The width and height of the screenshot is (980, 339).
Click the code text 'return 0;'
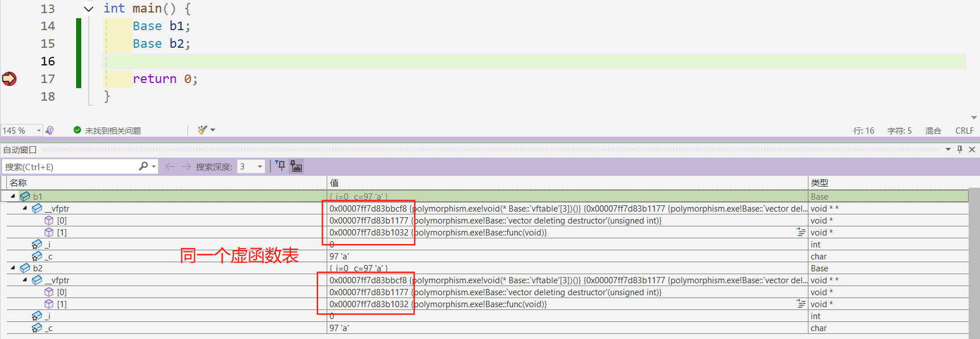click(x=165, y=79)
